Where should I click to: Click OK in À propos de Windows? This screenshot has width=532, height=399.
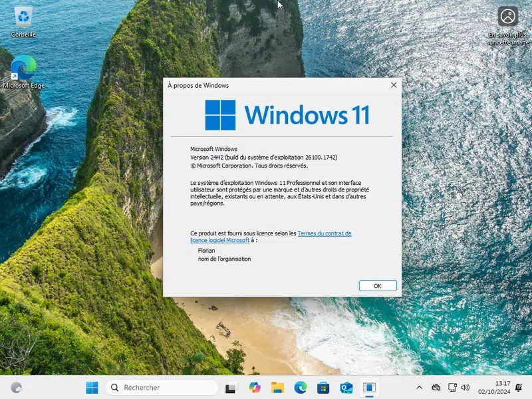378,286
